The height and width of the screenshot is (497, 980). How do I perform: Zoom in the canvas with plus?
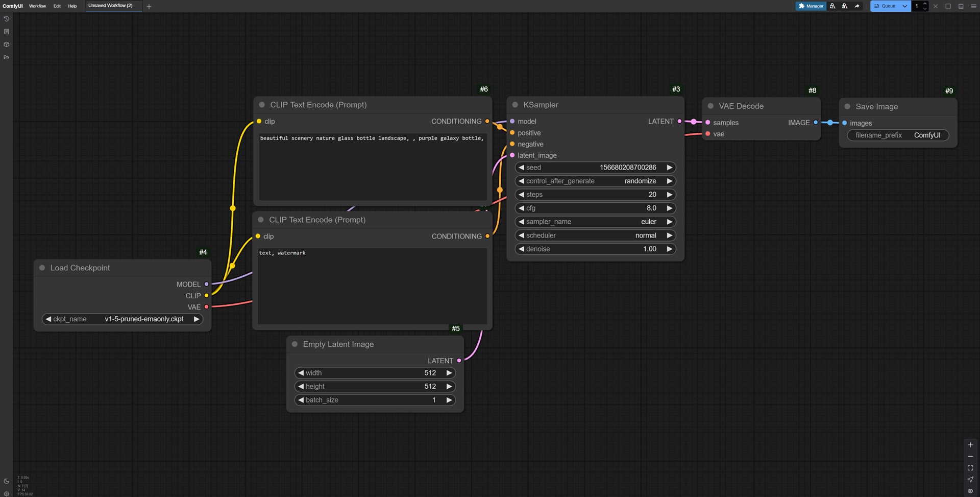970,445
